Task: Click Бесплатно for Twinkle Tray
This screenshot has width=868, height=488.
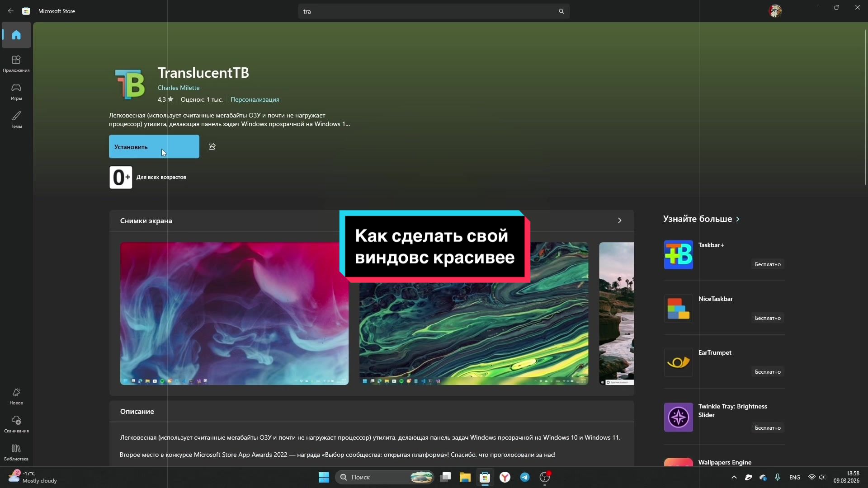Action: [x=768, y=428]
